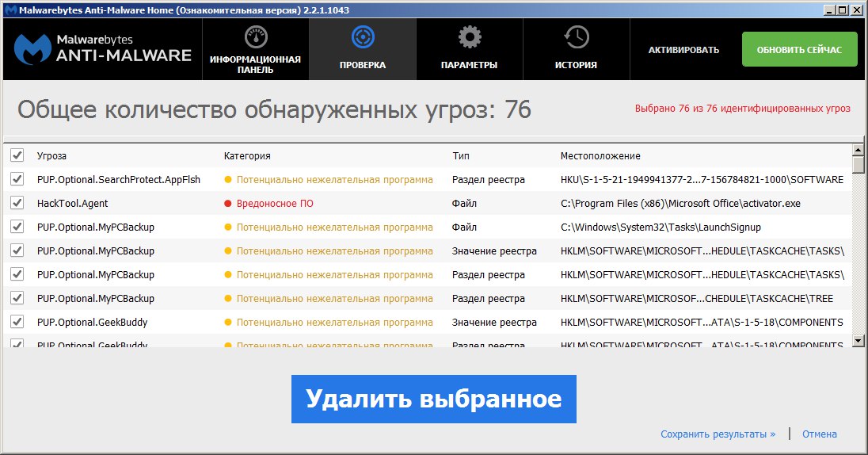Click the TASKCACHE\TREE registry location

(x=696, y=299)
